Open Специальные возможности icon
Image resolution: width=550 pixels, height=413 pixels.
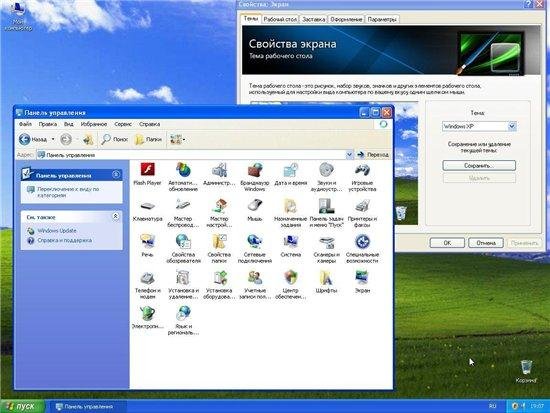point(362,249)
